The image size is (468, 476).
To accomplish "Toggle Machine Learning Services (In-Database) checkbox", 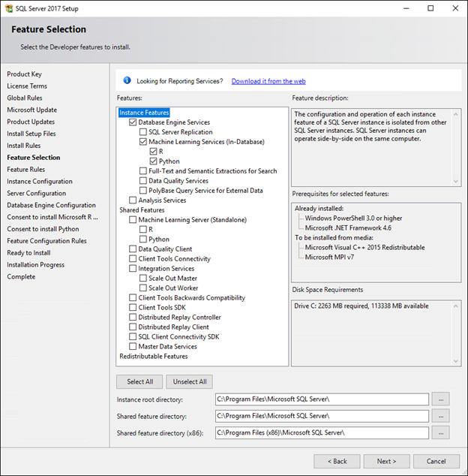I will point(142,142).
